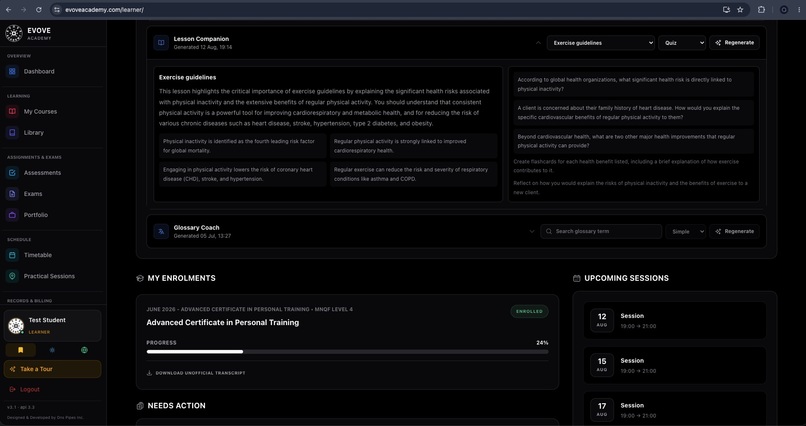The width and height of the screenshot is (806, 426).
Task: Start the Take a Tour walkthrough
Action: pos(52,369)
